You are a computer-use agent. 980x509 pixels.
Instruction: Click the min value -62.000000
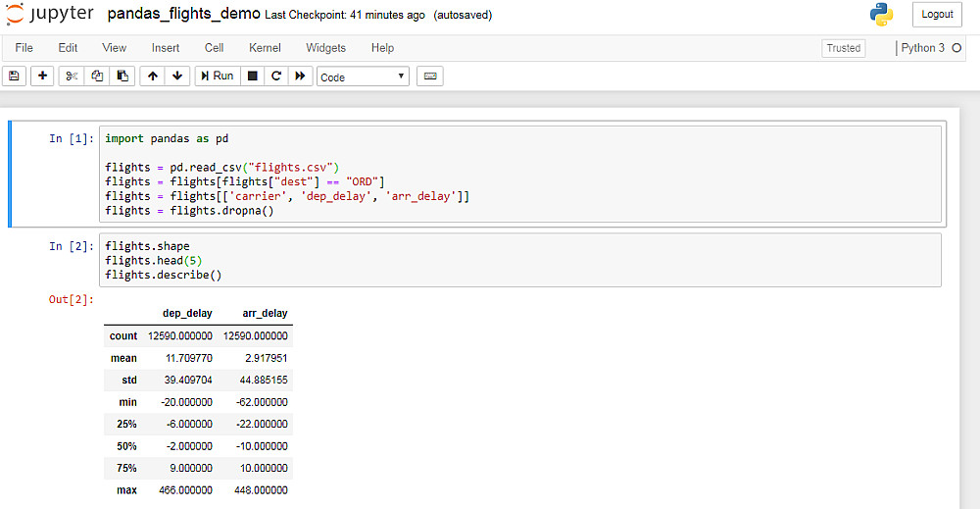click(x=262, y=402)
